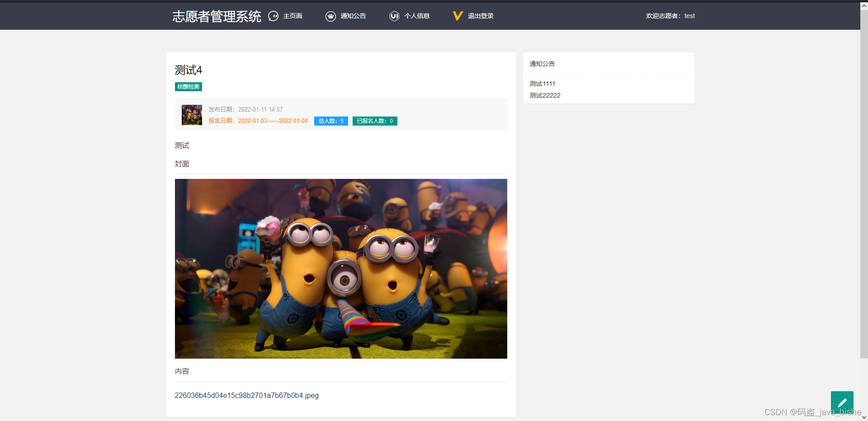This screenshot has height=421, width=868.
Task: Open the 测试22222 announcement link
Action: 545,95
